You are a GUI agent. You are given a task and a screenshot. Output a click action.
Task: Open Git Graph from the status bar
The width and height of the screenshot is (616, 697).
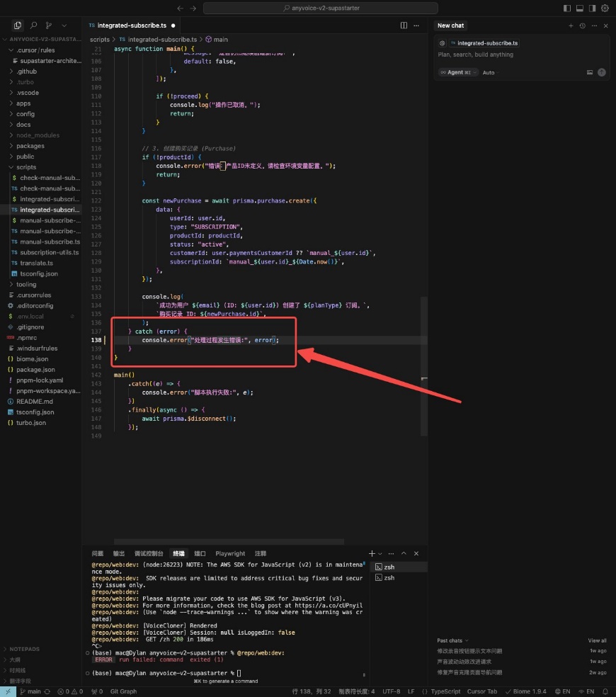click(123, 691)
